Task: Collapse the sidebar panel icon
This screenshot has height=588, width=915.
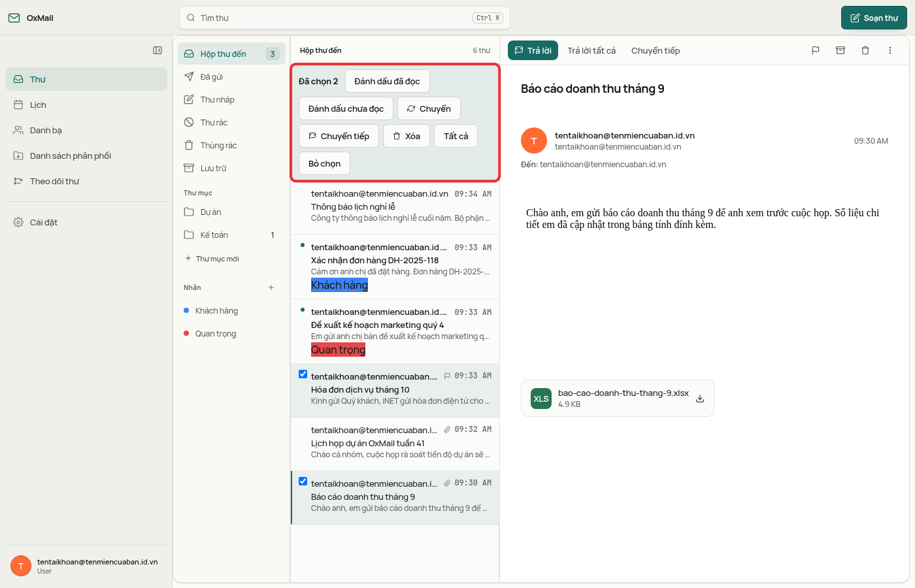Action: pos(158,50)
